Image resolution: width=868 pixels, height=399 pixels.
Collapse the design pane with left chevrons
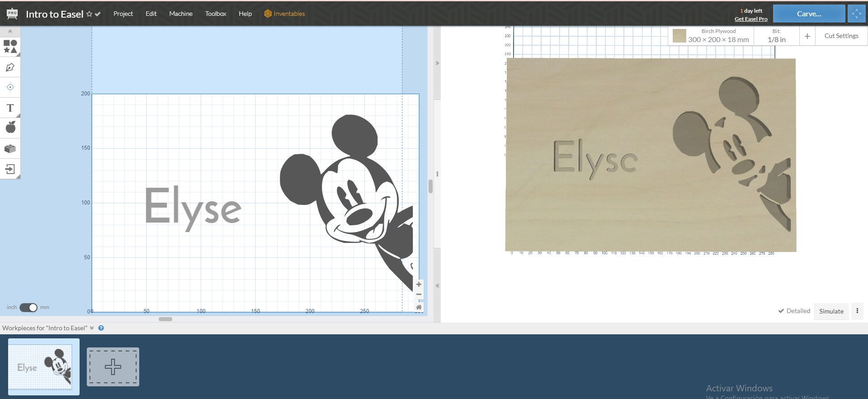[x=437, y=285]
